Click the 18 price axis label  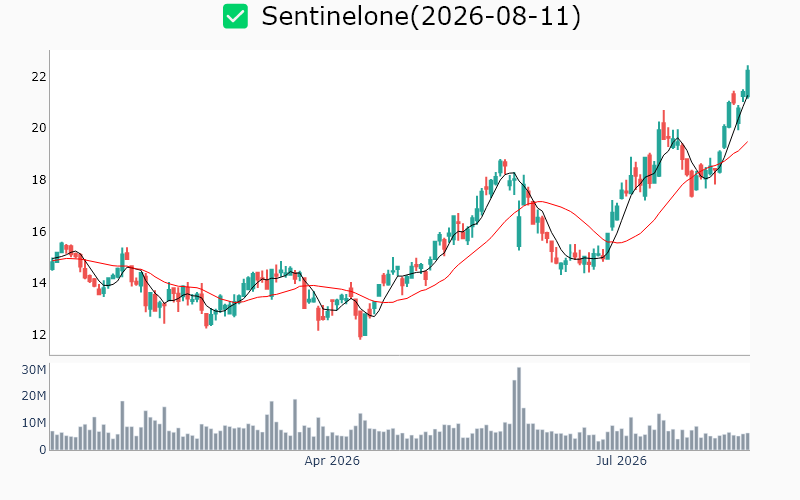39,180
